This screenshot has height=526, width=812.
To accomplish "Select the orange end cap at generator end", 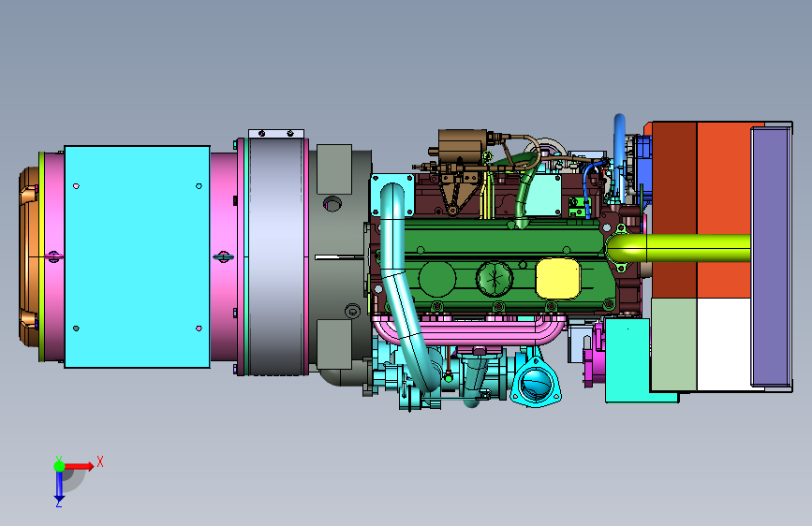I will click(x=29, y=256).
